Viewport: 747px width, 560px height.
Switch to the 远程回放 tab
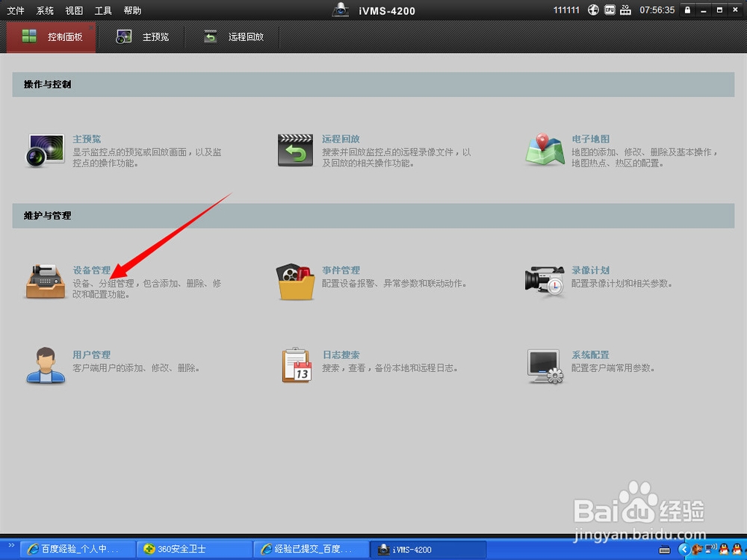[x=240, y=36]
